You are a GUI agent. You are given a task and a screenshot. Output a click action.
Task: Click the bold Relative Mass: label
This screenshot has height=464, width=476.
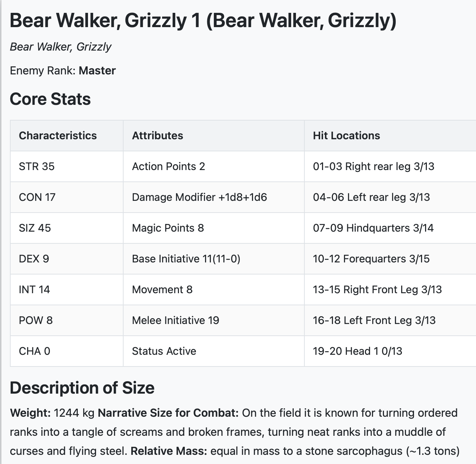[169, 451]
